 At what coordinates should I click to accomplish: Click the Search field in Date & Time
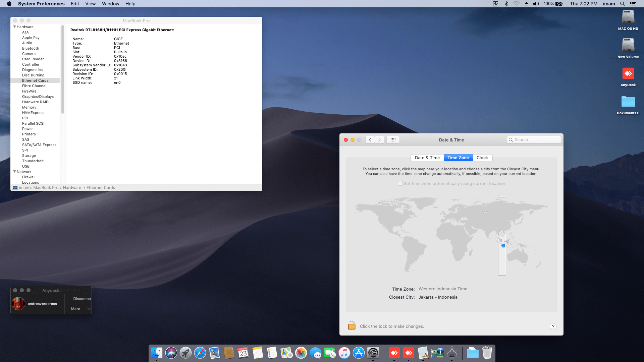(x=534, y=140)
